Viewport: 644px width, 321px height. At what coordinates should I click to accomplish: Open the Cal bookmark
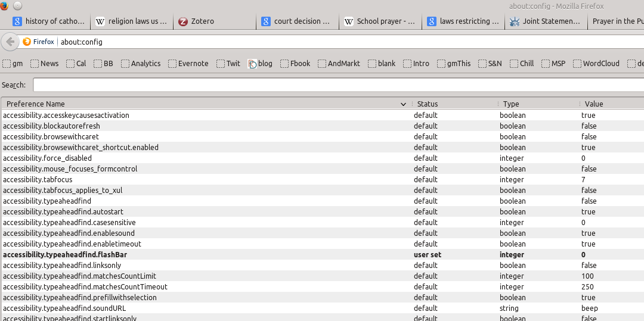click(x=76, y=64)
